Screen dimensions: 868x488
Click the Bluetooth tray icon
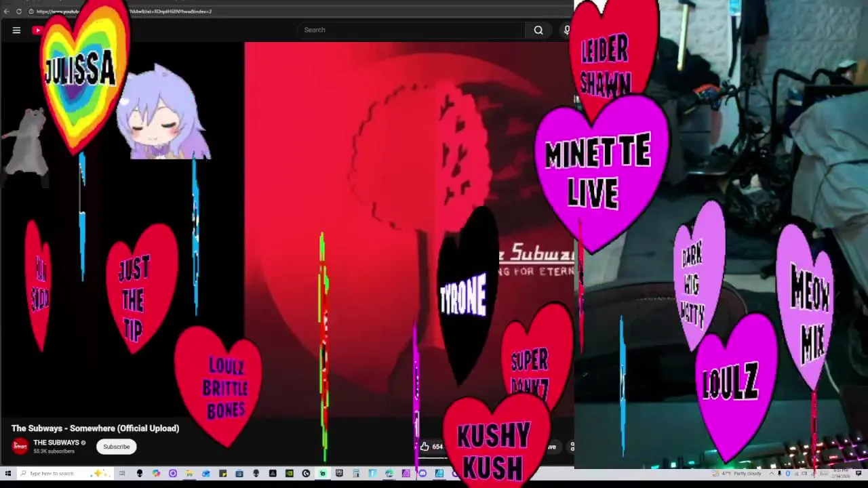788,473
